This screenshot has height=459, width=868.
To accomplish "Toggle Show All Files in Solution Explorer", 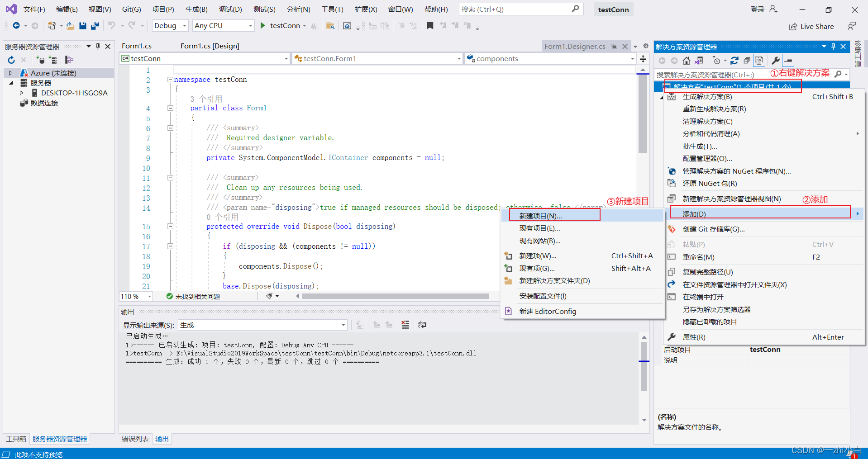I will (x=759, y=61).
